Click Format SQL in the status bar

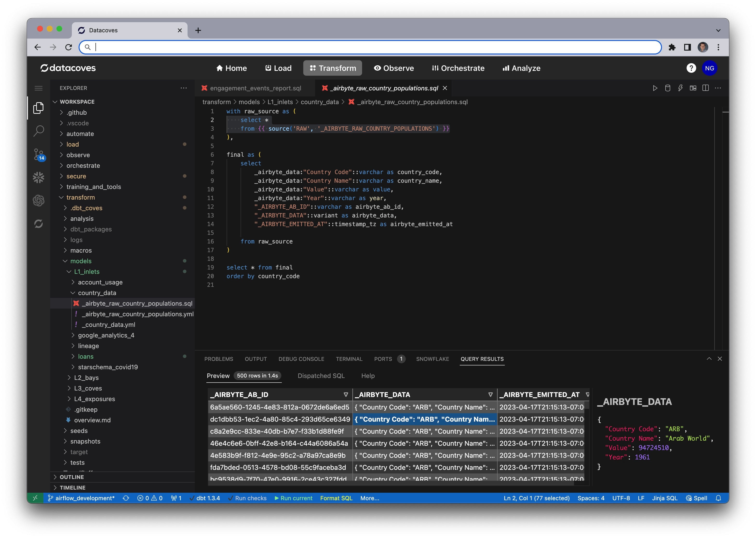tap(336, 498)
